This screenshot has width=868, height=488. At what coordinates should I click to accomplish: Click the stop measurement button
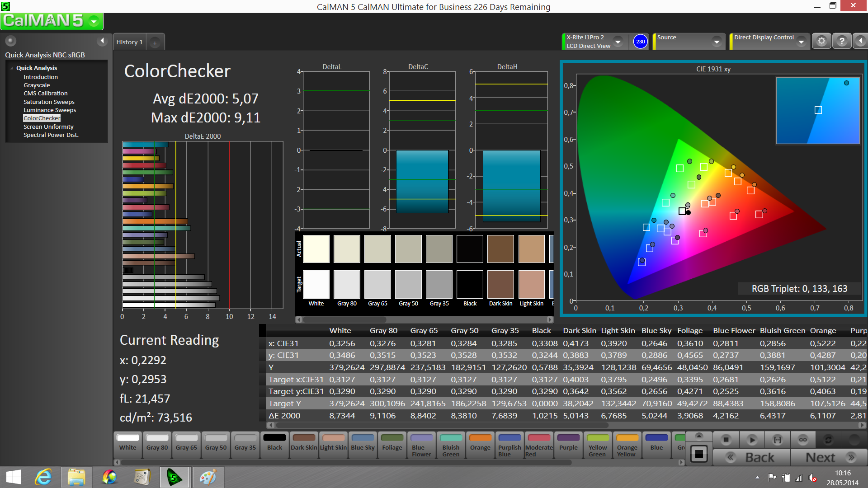point(726,439)
